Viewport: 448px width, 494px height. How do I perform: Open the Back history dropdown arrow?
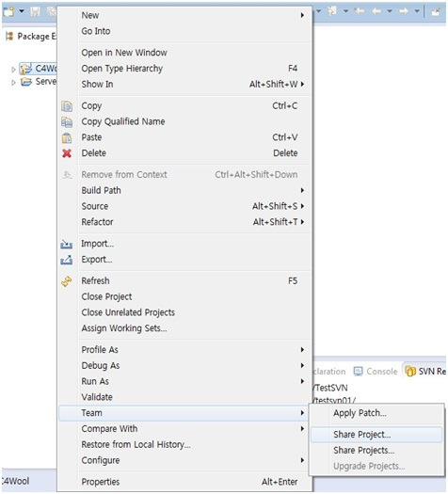(390, 11)
